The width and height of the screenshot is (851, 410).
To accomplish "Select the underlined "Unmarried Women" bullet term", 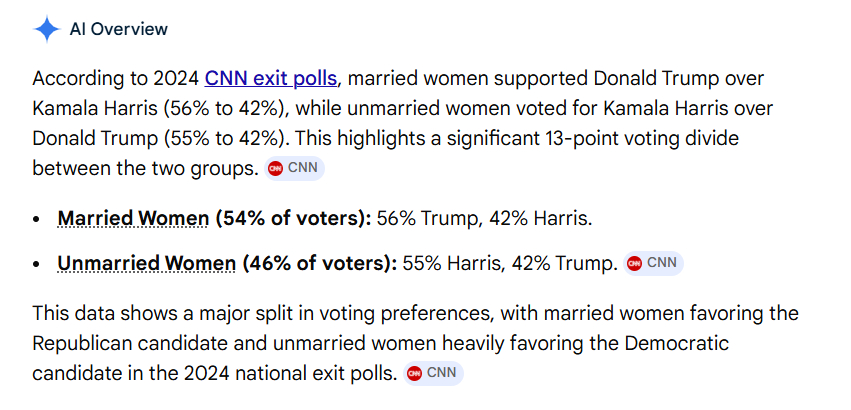I will (x=146, y=264).
